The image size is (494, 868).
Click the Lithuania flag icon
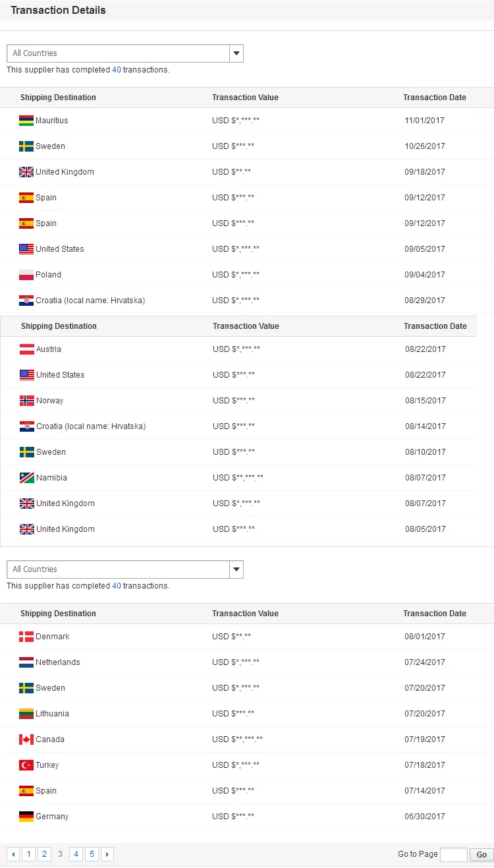pos(26,714)
